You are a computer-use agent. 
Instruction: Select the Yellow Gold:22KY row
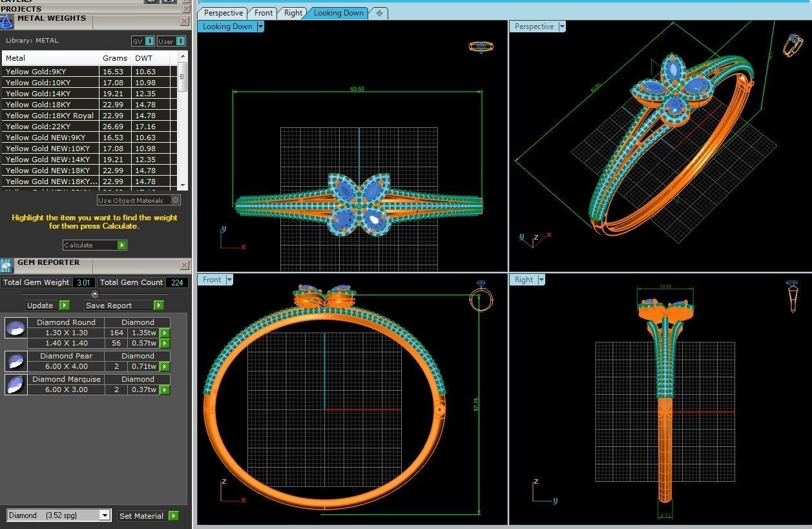[x=90, y=127]
